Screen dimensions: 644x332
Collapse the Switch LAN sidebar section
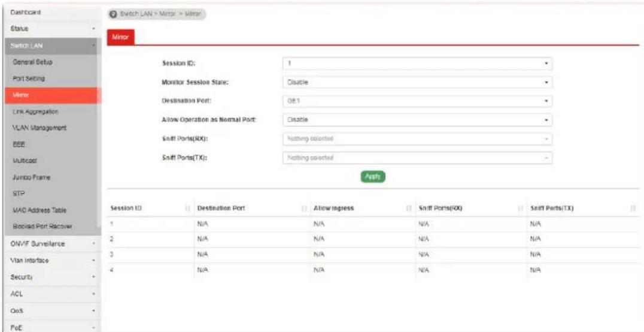50,46
